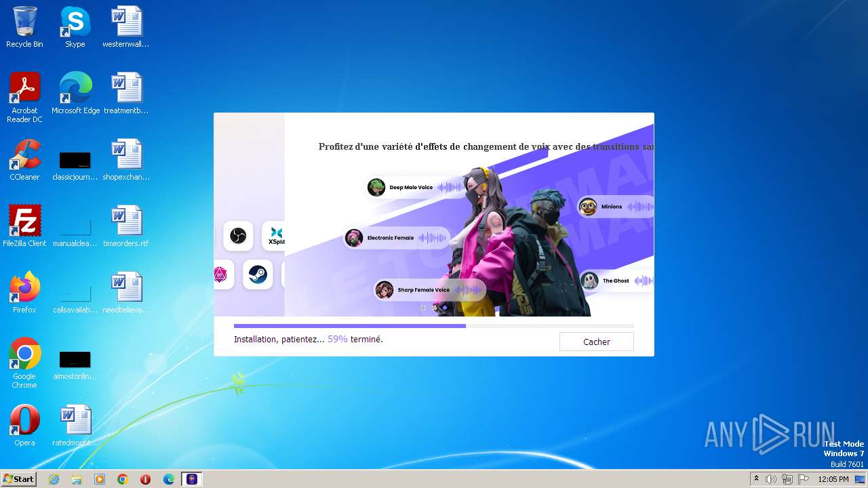Open Acrobat Reader DC shortcut
The width and height of the screenshot is (868, 488).
click(x=24, y=98)
